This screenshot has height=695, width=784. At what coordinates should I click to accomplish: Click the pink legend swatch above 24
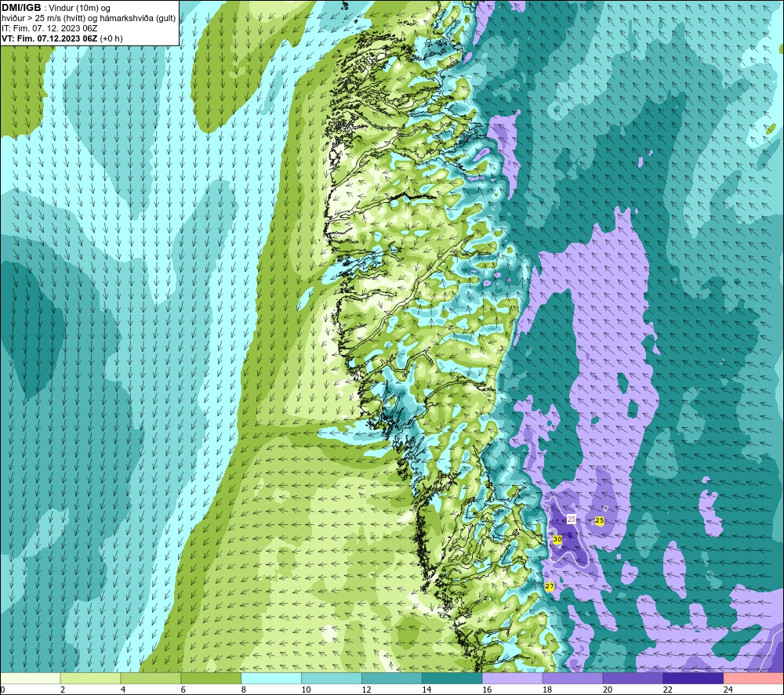[753, 679]
